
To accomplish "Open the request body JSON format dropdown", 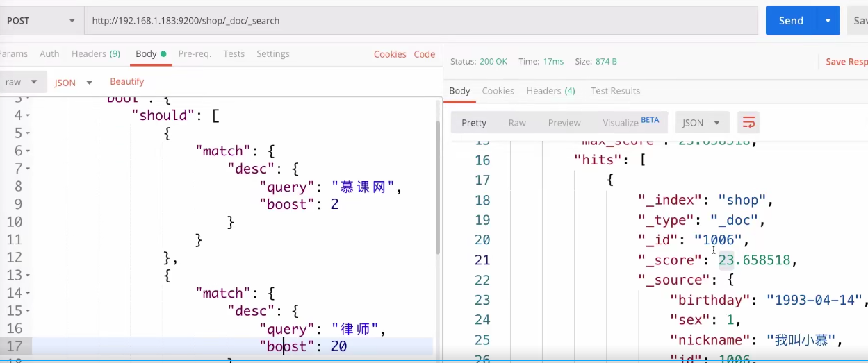I will (x=73, y=83).
